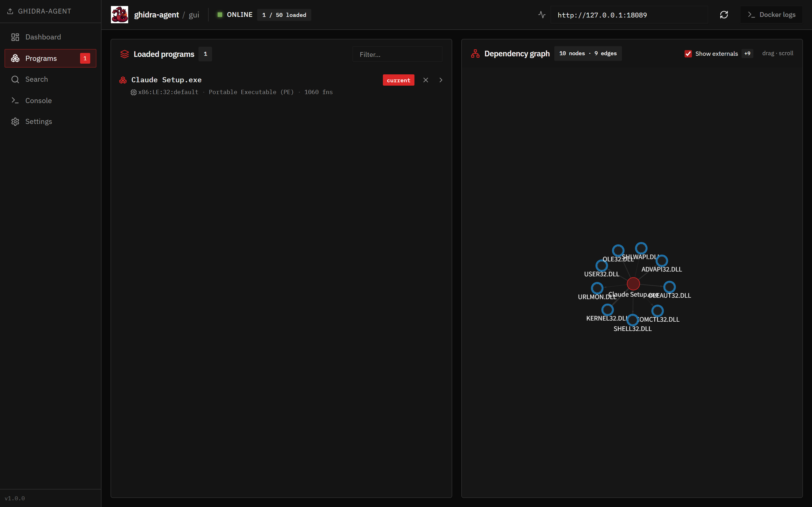Select the KERNEL32.DLL graph node
Viewport: 812px width, 507px height.
(x=607, y=310)
